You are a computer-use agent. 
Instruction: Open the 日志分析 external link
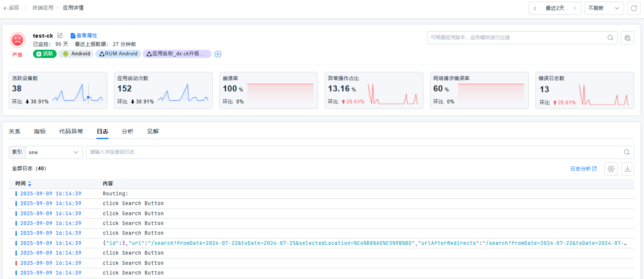583,169
